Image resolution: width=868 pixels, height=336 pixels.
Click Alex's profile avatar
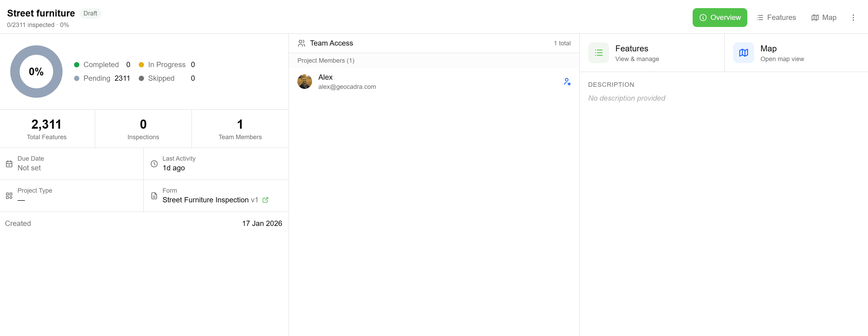click(305, 82)
